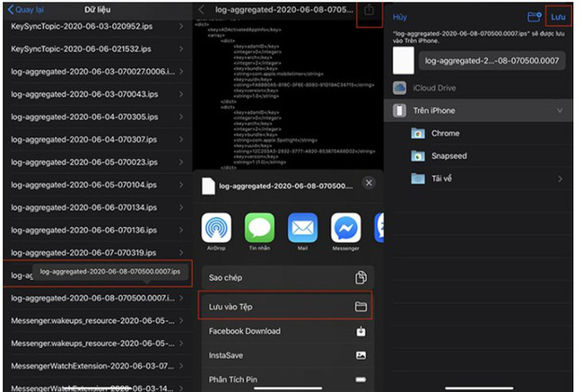Image resolution: width=583 pixels, height=392 pixels.
Task: Tap the new folder icon beside Lưu
Action: (535, 17)
